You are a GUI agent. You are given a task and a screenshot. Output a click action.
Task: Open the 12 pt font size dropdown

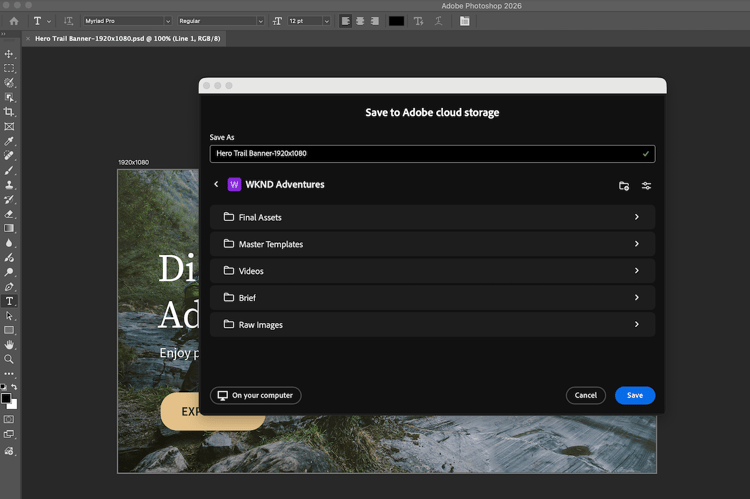(327, 21)
